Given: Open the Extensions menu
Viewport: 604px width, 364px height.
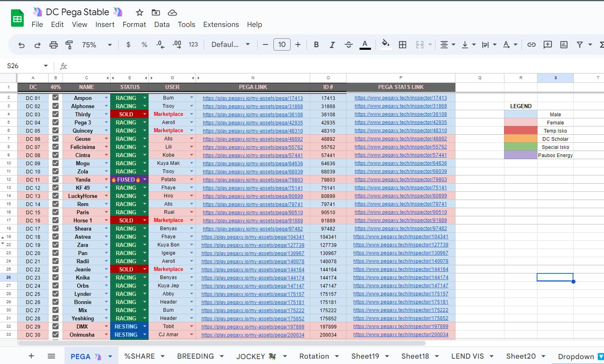Looking at the screenshot, I should [221, 24].
